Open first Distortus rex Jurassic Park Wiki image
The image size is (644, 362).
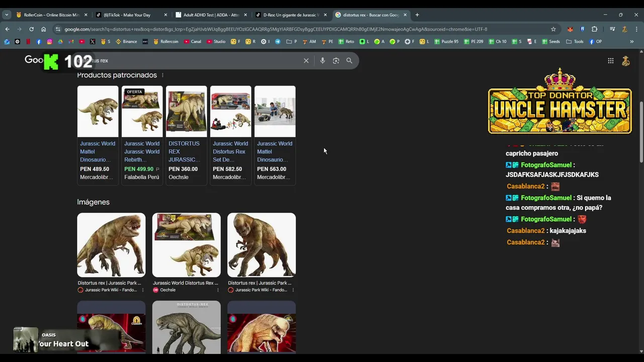click(x=111, y=245)
